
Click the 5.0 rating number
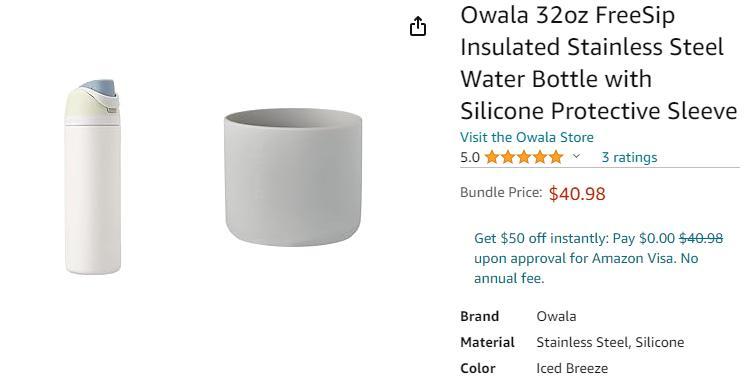coord(470,157)
